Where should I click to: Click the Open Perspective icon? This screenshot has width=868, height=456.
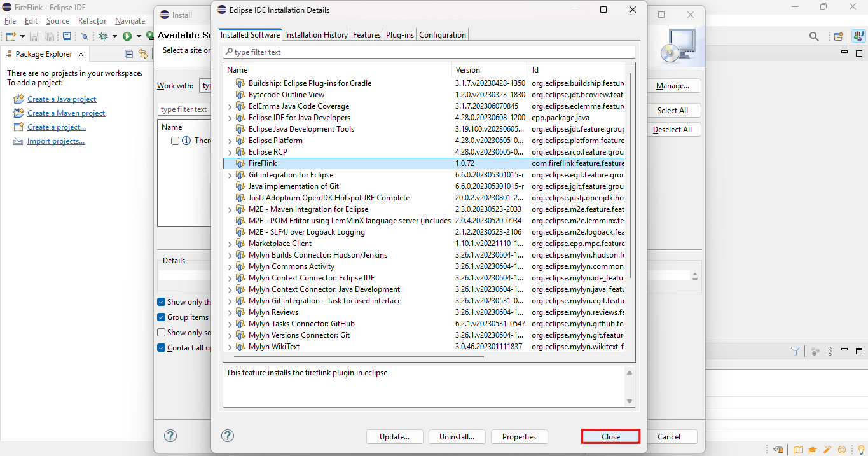(839, 36)
